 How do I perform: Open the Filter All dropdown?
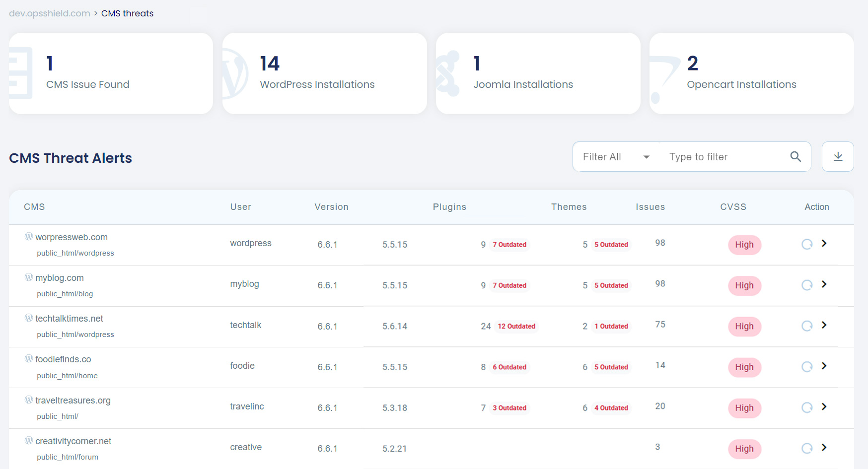(616, 157)
